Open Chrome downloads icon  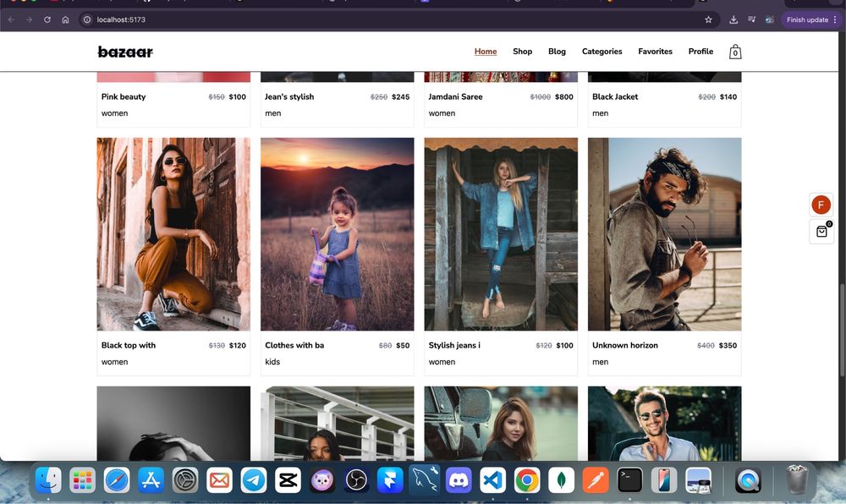[x=733, y=19]
